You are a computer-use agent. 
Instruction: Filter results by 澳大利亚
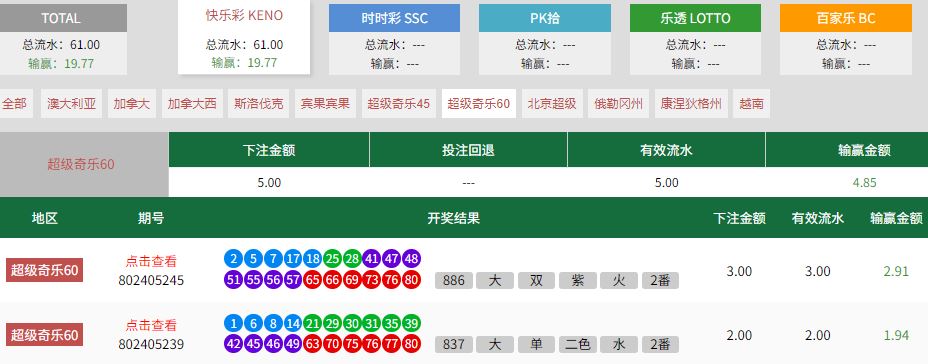click(71, 104)
